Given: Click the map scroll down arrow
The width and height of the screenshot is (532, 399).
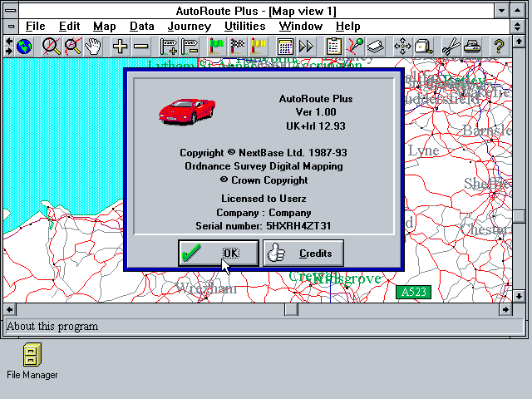Looking at the screenshot, I should click(519, 296).
